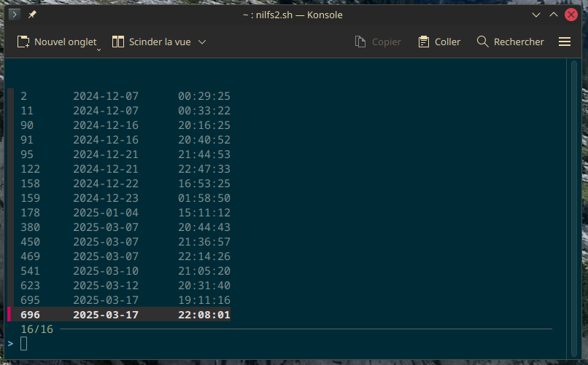Image resolution: width=588 pixels, height=365 pixels.
Task: Paste clipboard using Coller
Action: tap(439, 42)
